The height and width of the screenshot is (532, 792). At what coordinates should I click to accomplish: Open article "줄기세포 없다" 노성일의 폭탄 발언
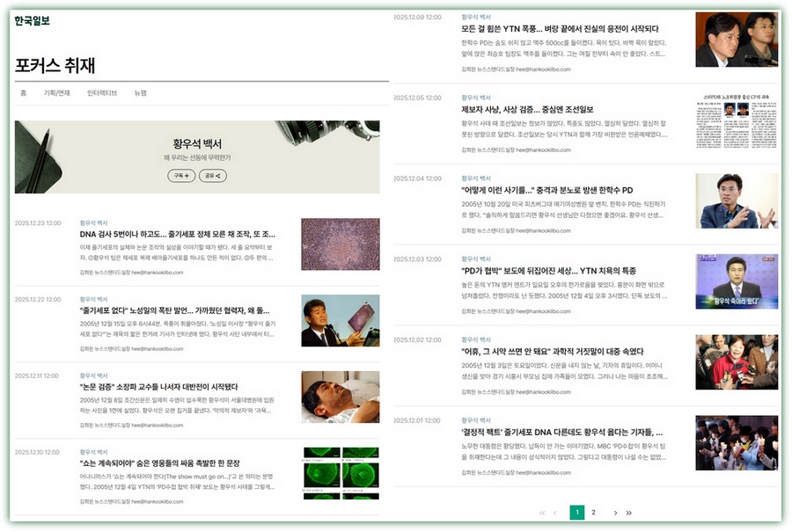[x=174, y=310]
